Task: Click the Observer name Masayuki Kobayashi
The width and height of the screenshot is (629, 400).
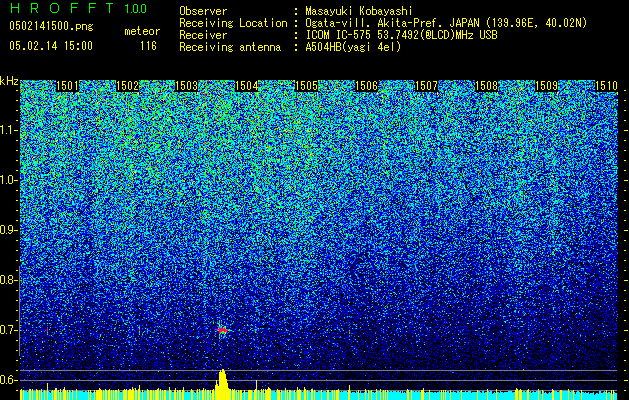Action: point(359,11)
